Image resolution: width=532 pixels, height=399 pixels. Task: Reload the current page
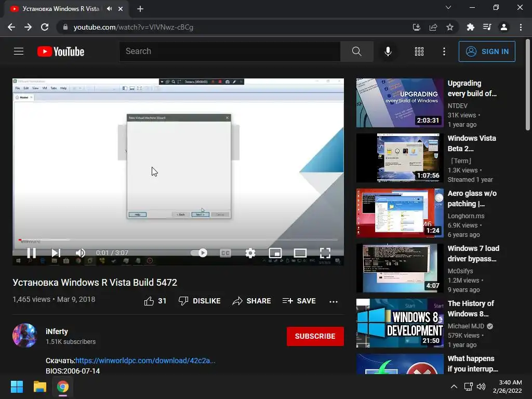[45, 27]
